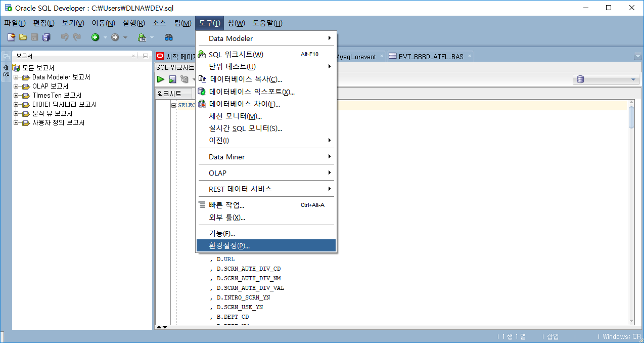
Task: Choose SQL 워크시트(W) menu item
Action: coord(266,55)
